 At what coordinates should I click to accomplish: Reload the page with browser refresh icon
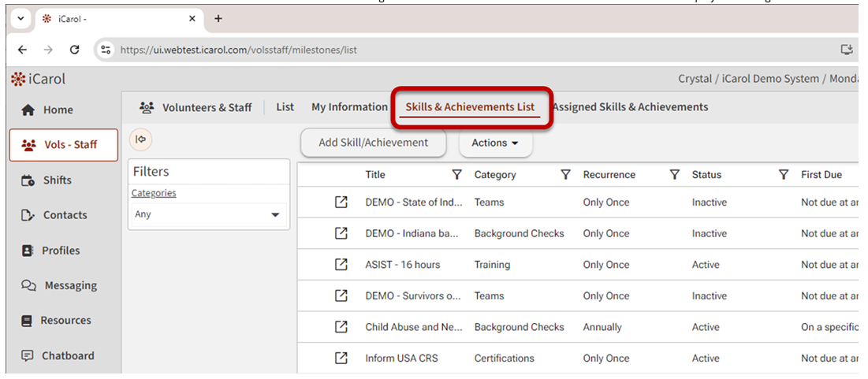(x=75, y=50)
